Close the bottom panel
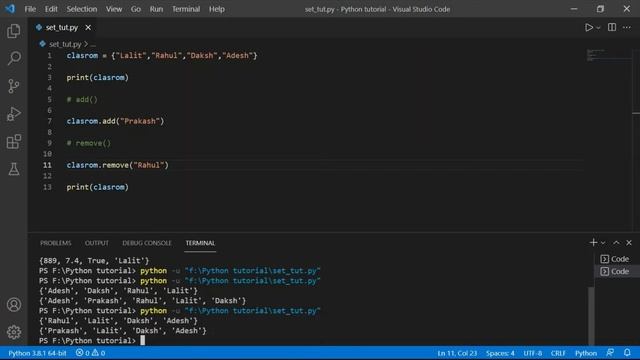This screenshot has width=640, height=360. click(x=629, y=242)
